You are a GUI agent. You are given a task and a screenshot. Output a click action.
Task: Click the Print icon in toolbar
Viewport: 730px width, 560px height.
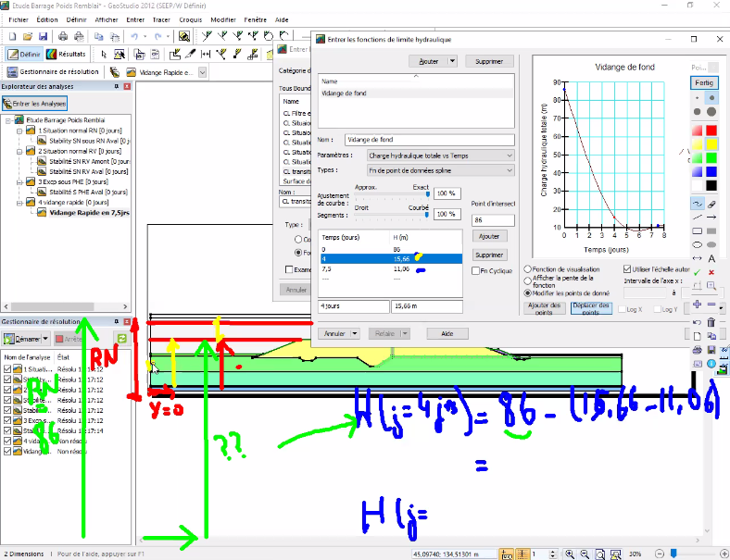click(x=63, y=36)
